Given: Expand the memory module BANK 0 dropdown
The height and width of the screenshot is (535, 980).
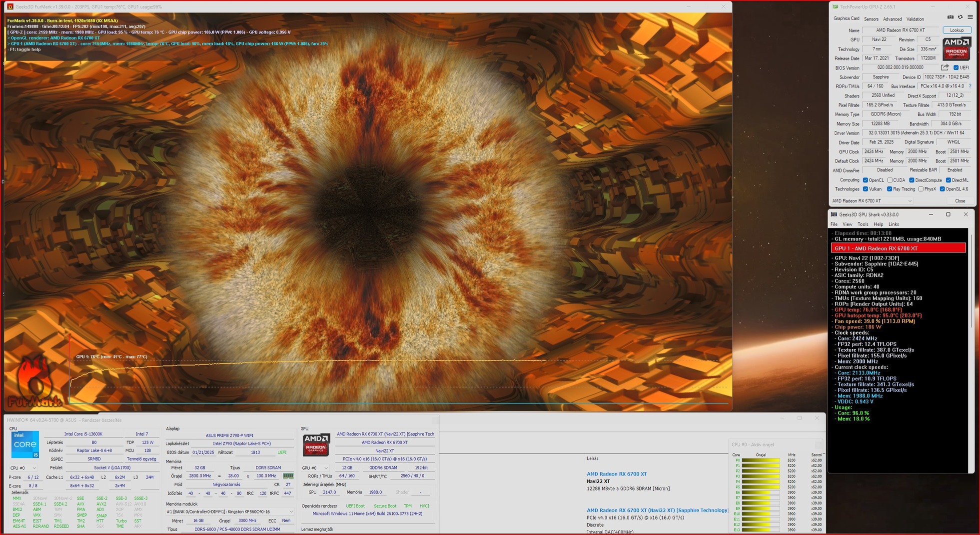Looking at the screenshot, I should tap(230, 511).
